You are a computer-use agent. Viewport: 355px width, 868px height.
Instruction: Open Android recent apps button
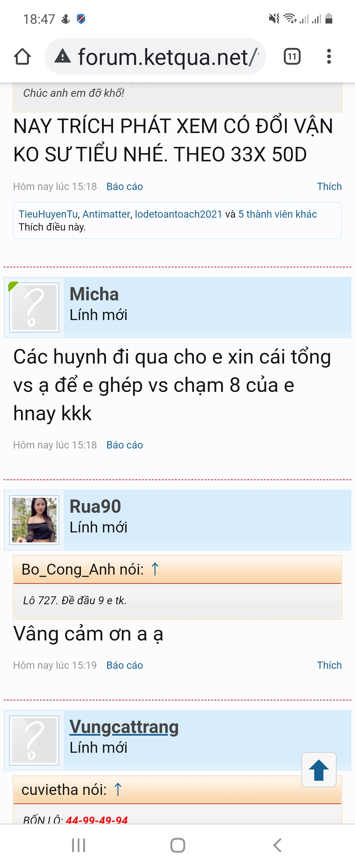[79, 845]
